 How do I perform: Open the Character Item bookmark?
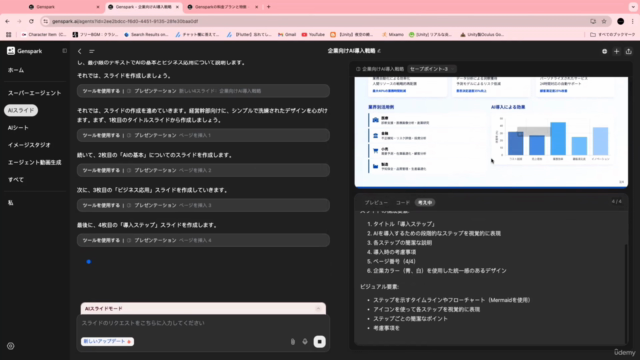(x=44, y=35)
